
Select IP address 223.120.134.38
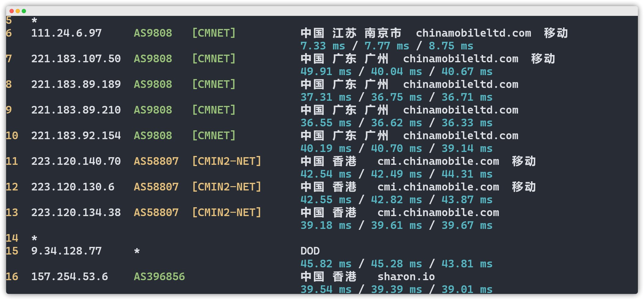[76, 212]
